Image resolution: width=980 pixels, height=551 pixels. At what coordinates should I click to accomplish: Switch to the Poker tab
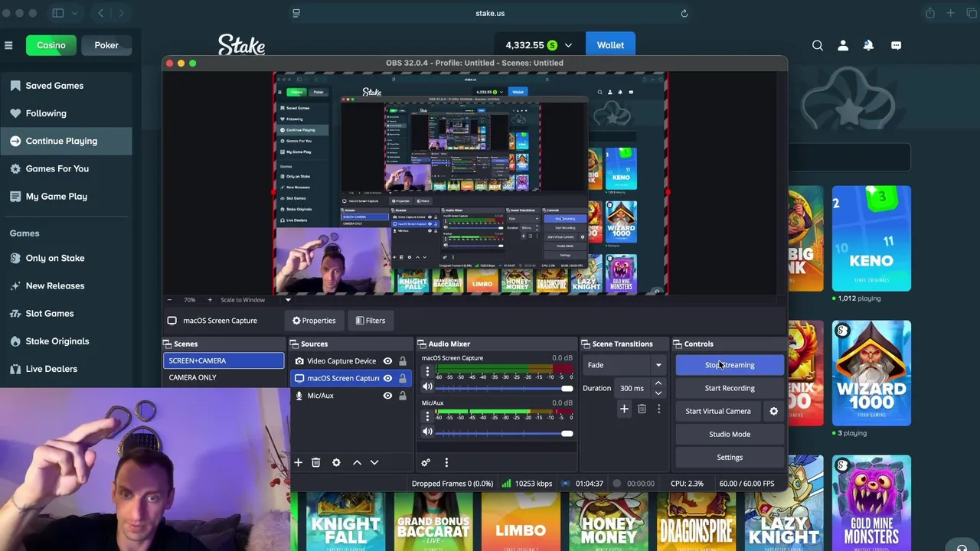click(106, 45)
